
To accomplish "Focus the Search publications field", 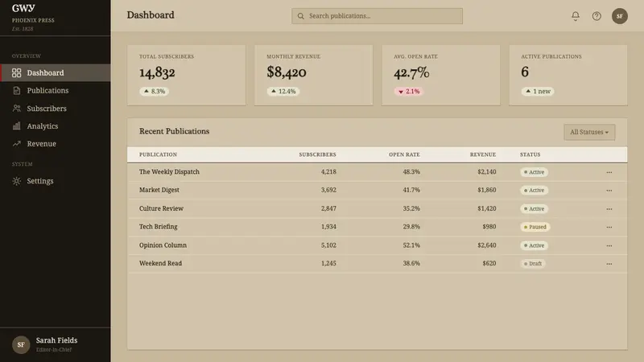I will [377, 16].
